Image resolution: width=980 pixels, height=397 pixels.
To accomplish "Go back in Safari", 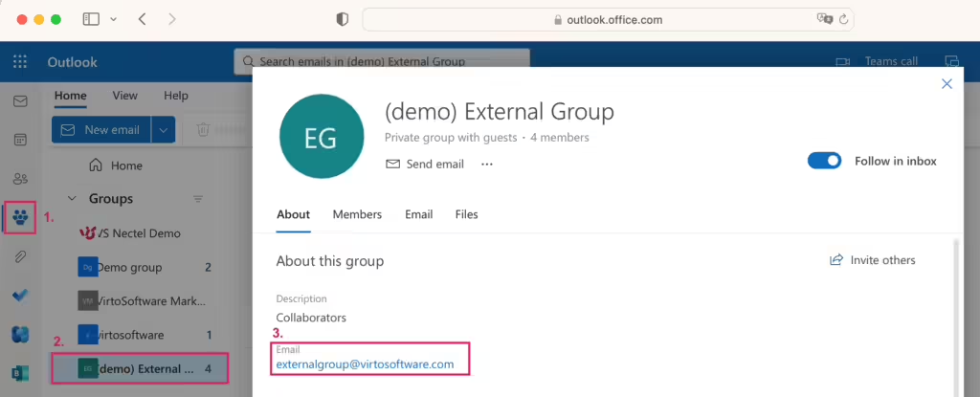I will coord(142,19).
